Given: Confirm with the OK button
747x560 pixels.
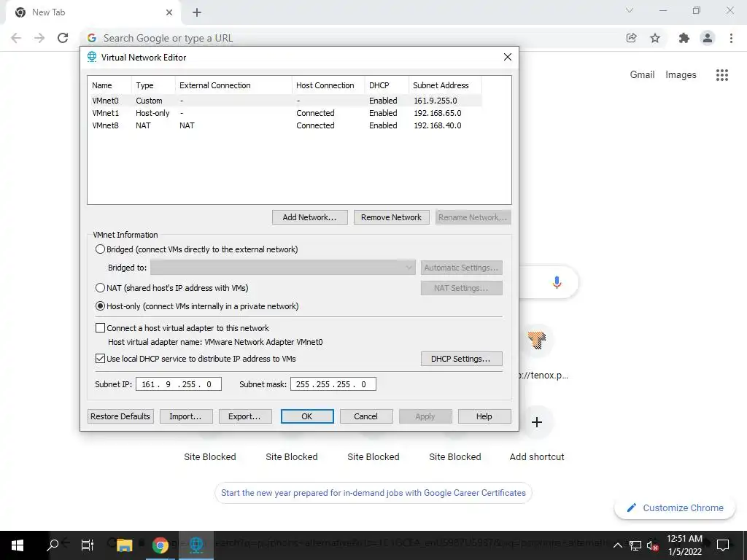Looking at the screenshot, I should (307, 416).
